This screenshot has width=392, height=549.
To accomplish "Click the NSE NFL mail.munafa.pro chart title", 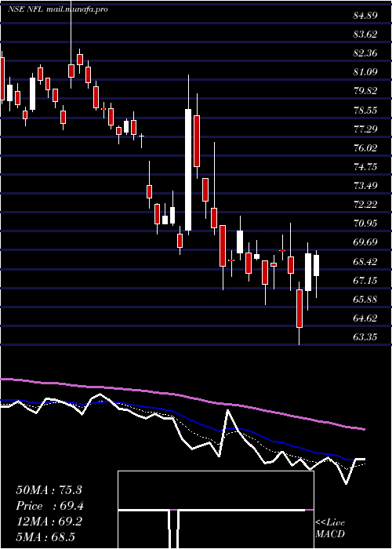I will point(57,9).
